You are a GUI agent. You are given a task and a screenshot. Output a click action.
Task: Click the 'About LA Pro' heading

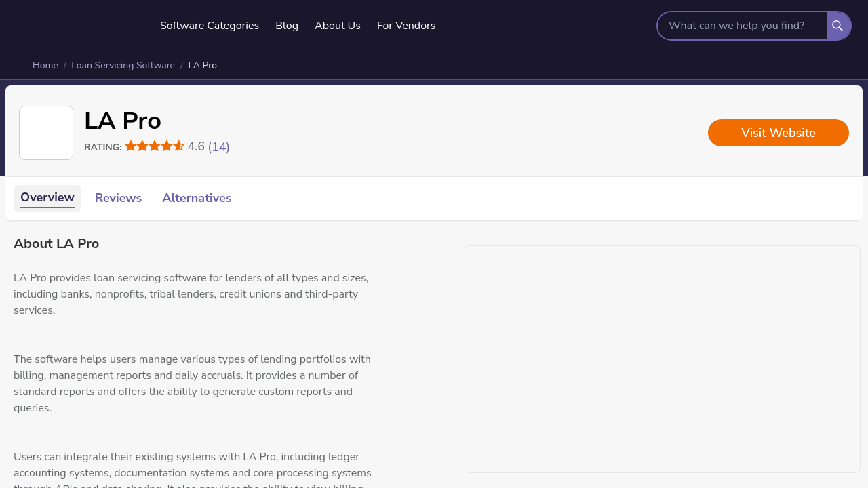pyautogui.click(x=56, y=244)
